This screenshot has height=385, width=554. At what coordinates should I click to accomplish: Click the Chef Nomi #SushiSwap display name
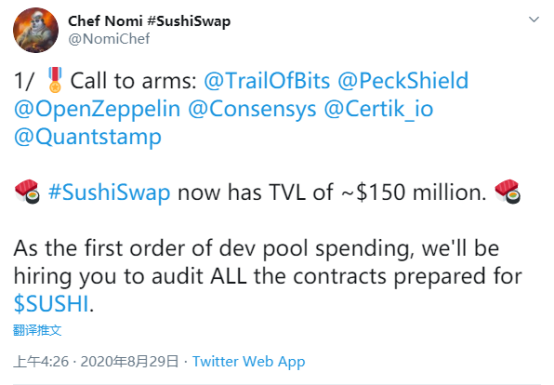[149, 21]
